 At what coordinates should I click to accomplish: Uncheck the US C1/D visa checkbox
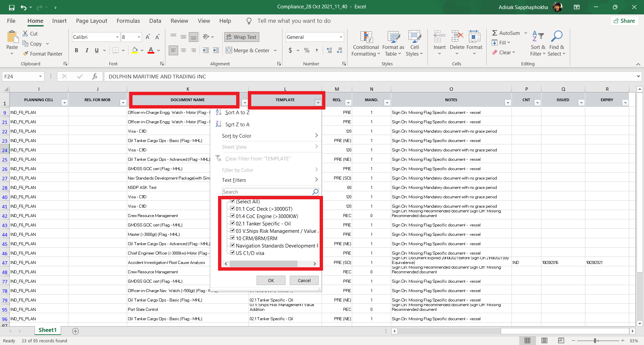click(x=232, y=253)
